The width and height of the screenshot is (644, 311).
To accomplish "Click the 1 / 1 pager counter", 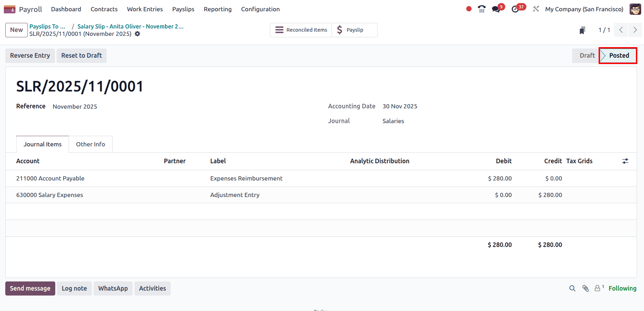I will [604, 30].
